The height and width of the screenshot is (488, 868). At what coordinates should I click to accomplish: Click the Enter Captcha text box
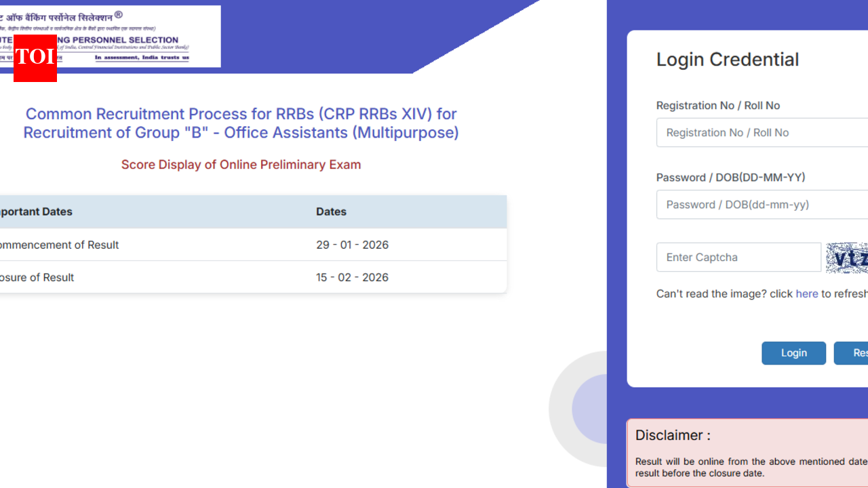pyautogui.click(x=738, y=258)
